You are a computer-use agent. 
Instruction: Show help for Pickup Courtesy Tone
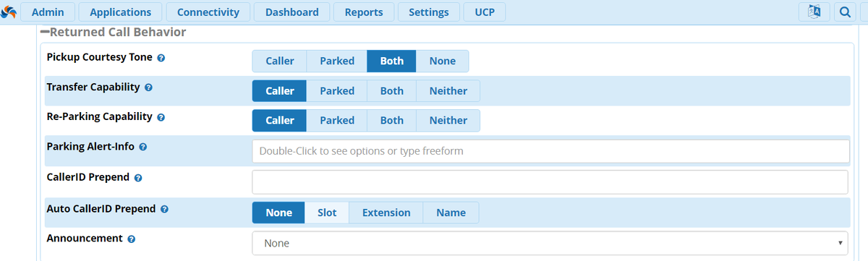point(161,57)
